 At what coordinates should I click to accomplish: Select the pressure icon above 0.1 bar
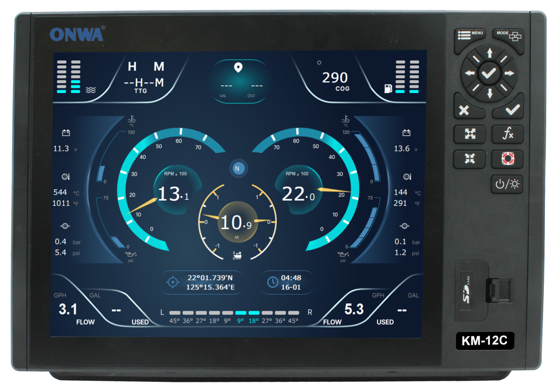405,226
